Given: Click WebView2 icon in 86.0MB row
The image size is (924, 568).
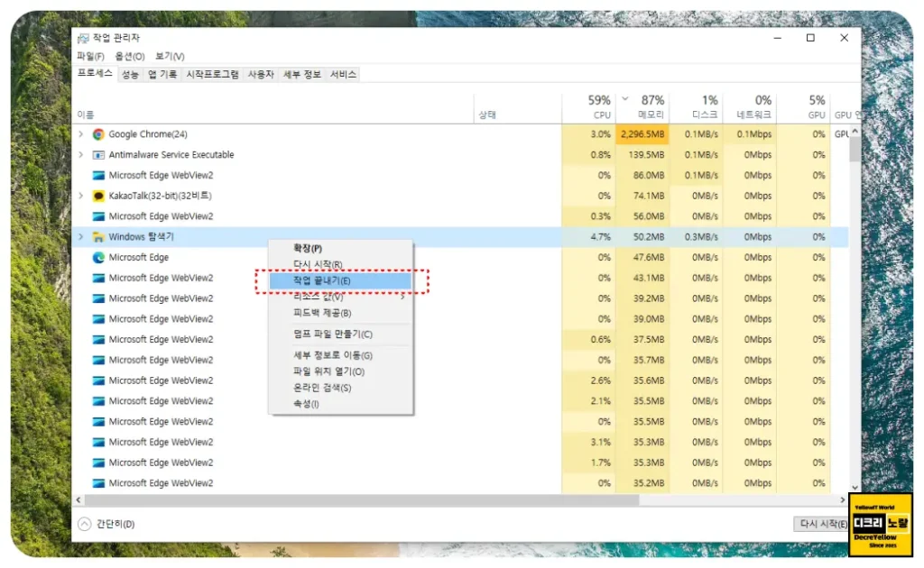Looking at the screenshot, I should tap(98, 176).
